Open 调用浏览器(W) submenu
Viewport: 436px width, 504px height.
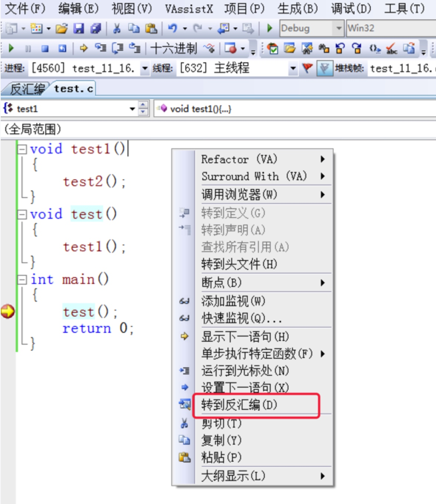click(x=263, y=195)
